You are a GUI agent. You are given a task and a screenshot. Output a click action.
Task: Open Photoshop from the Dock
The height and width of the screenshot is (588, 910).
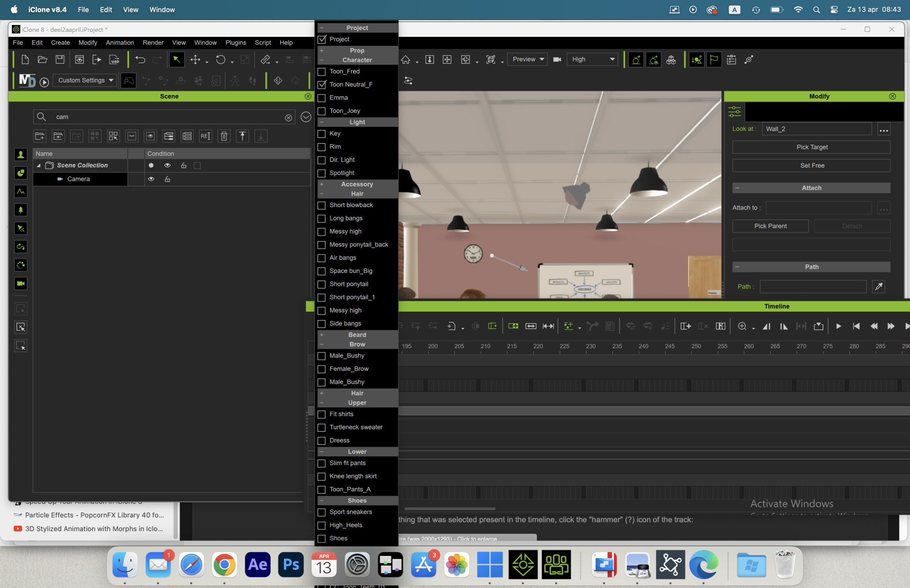[291, 565]
